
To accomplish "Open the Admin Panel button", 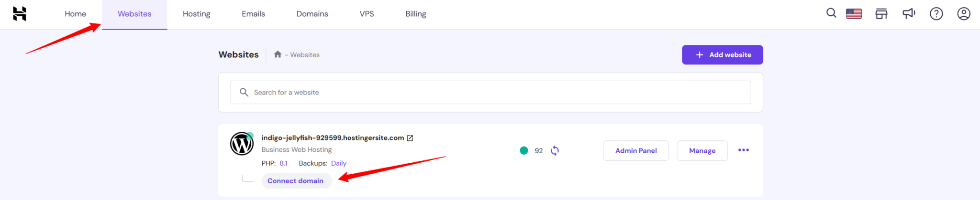I will coord(635,151).
